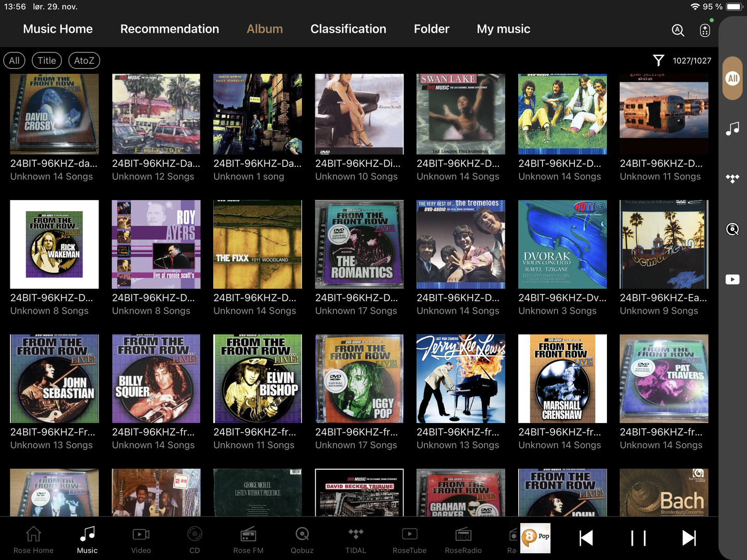Open the YouTube icon in right sidebar

[x=732, y=279]
